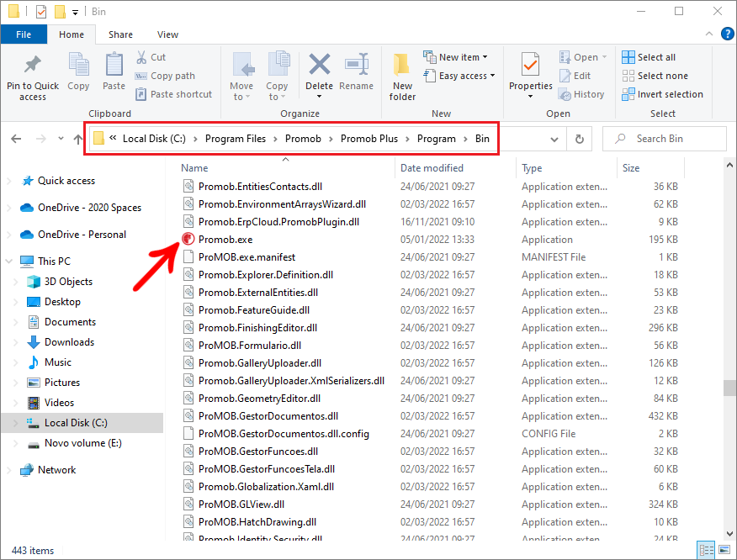This screenshot has height=560, width=737.
Task: Click the Properties icon in Quick Access Toolbar
Action: (x=41, y=11)
